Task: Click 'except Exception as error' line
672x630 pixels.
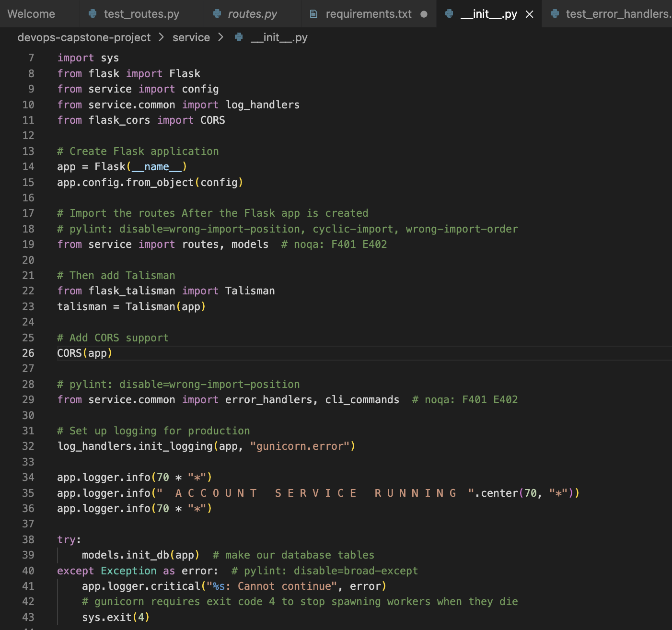Action: (x=138, y=571)
